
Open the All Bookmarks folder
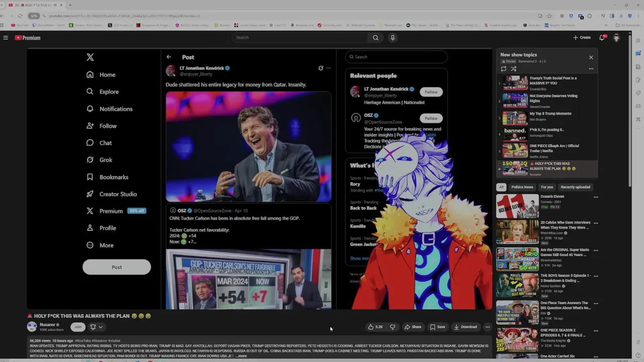[628, 25]
